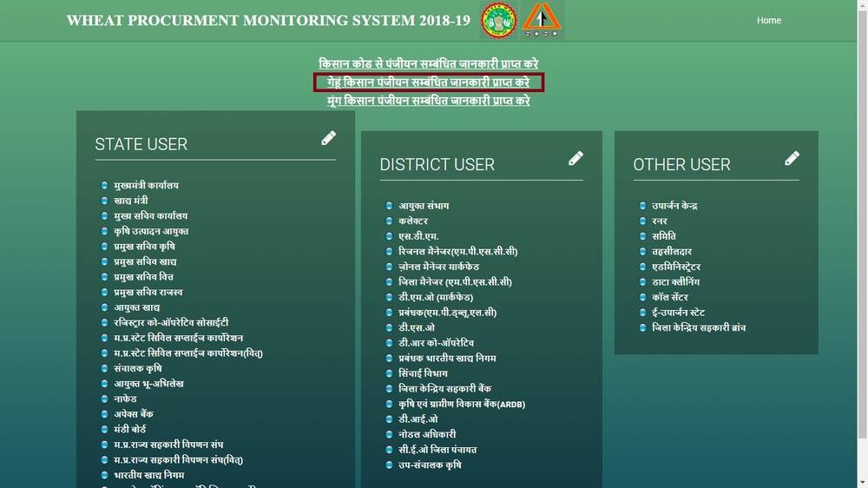Select म.प्र.राज्य सहकारी विपणन संघ(वित्) entry
This screenshot has height=488, width=868.
click(x=178, y=459)
